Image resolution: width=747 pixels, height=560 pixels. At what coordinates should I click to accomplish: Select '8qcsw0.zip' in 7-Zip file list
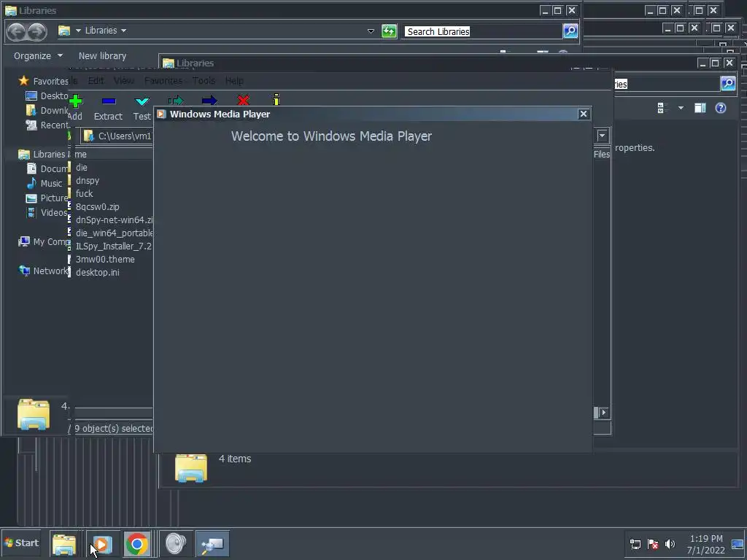[98, 206]
